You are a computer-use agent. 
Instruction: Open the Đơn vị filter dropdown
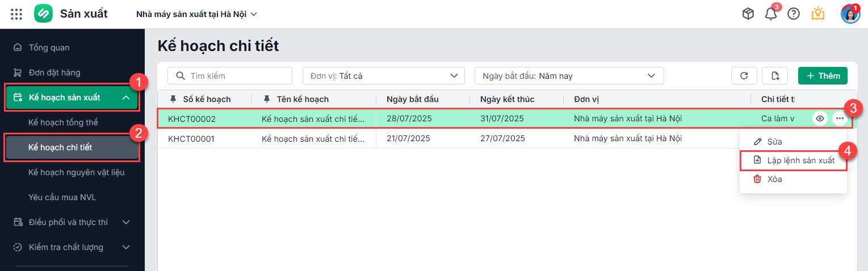[383, 76]
